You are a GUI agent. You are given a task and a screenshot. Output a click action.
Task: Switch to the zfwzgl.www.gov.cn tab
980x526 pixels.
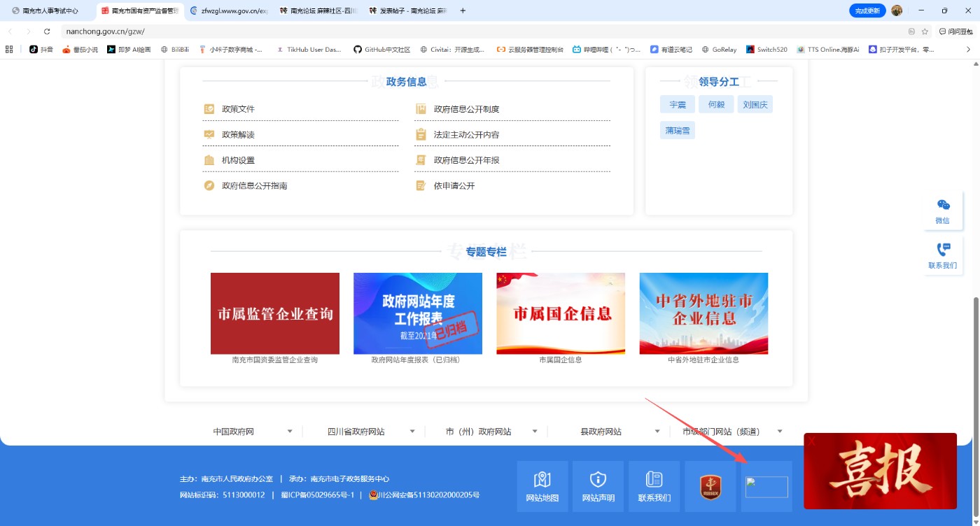228,10
